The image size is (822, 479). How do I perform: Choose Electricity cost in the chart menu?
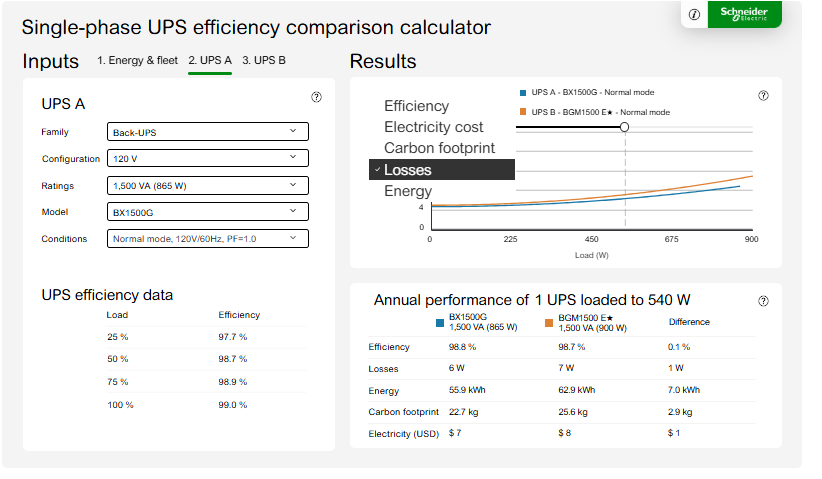pos(434,127)
